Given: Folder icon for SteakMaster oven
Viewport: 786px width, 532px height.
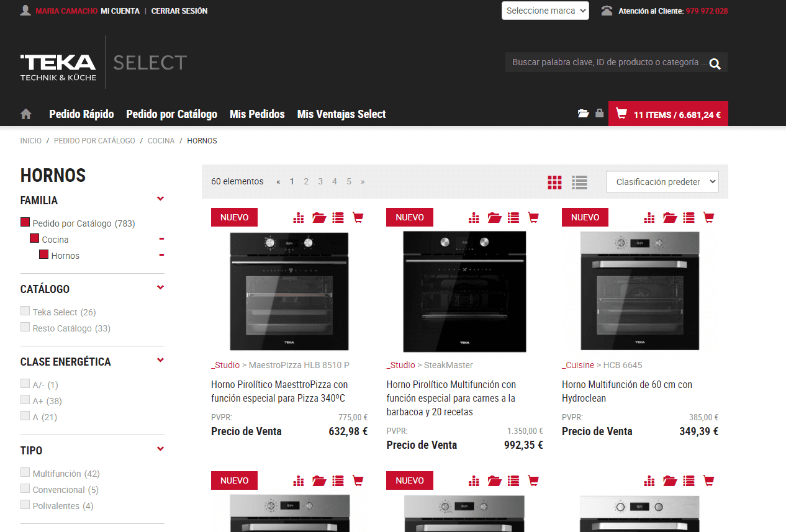Looking at the screenshot, I should click(494, 217).
